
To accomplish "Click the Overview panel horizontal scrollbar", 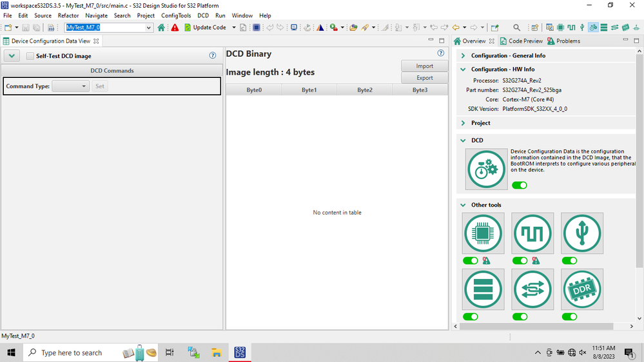I will pyautogui.click(x=536, y=327).
